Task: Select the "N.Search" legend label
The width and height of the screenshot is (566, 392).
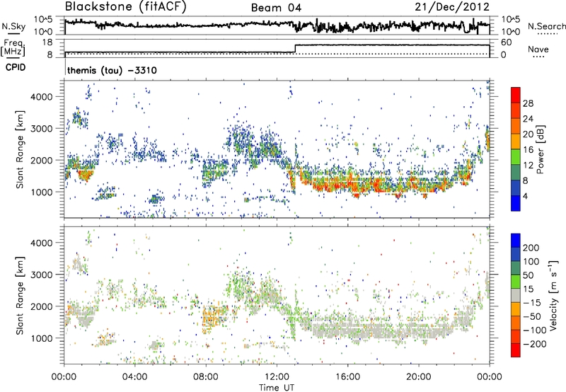Action: [546, 26]
